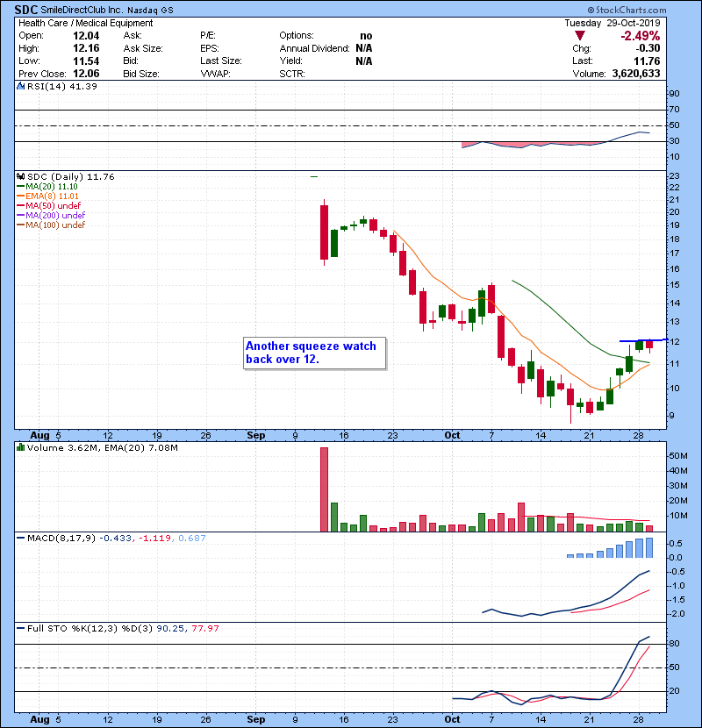Click the 'EPS:' label
Viewport: 702px width, 728px height.
(210, 48)
